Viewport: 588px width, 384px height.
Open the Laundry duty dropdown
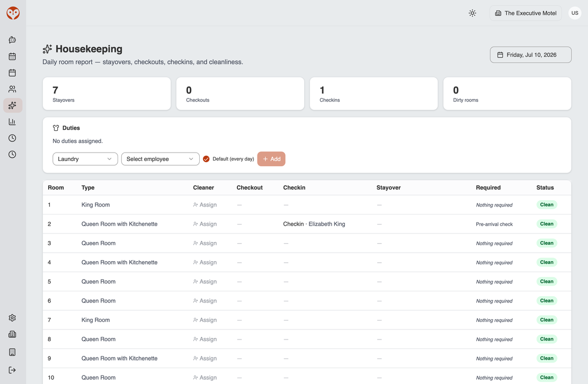tap(85, 159)
